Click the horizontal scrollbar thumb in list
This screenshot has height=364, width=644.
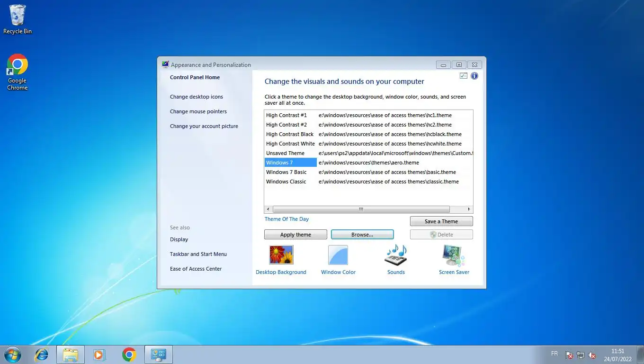tap(361, 209)
